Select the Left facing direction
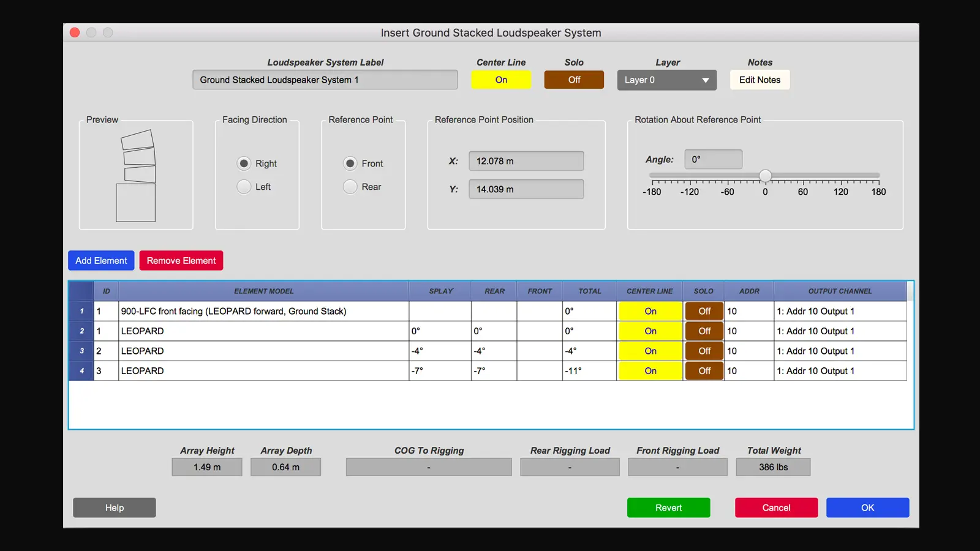This screenshot has width=980, height=551. [x=244, y=187]
